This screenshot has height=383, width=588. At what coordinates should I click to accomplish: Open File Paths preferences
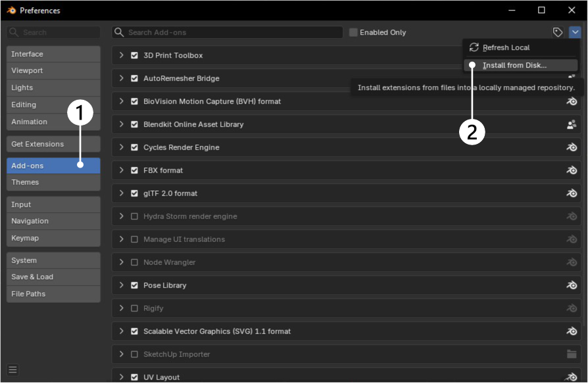[x=53, y=294]
